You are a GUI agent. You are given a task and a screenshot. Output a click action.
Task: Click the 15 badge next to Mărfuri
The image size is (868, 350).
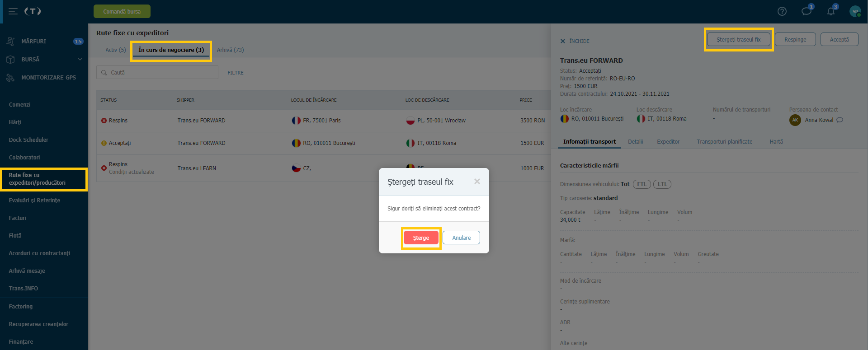click(78, 41)
